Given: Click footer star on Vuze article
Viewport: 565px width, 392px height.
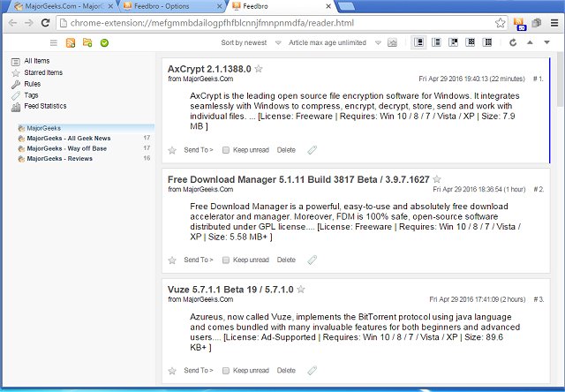Looking at the screenshot, I should 172,371.
